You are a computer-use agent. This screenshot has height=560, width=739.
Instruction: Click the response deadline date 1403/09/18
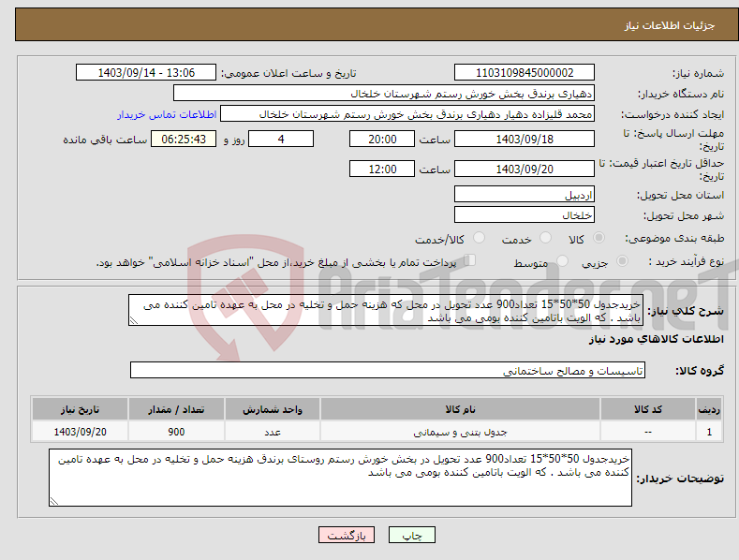(525, 139)
